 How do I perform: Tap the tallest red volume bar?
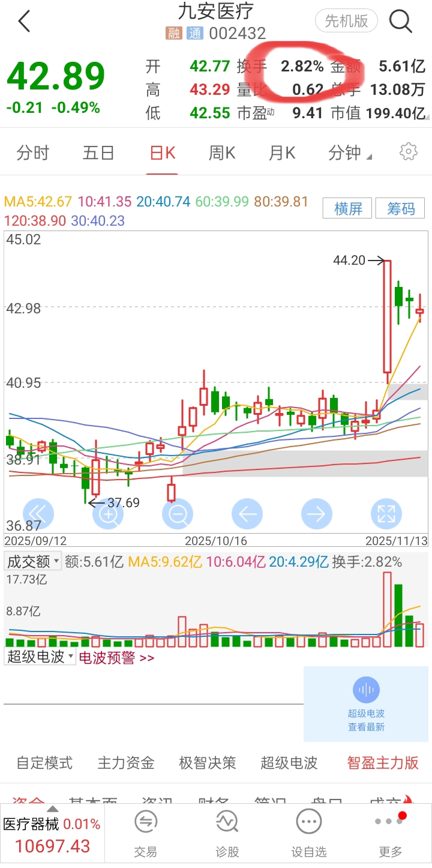[387, 609]
